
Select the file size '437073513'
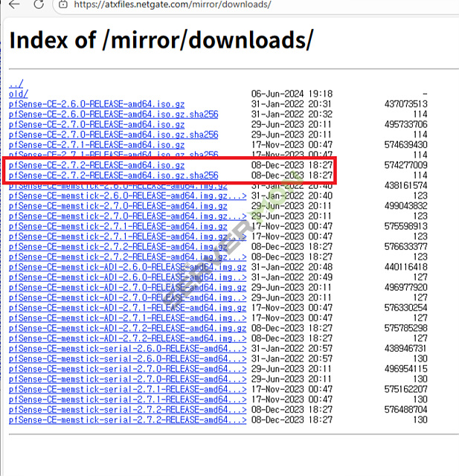tap(406, 104)
